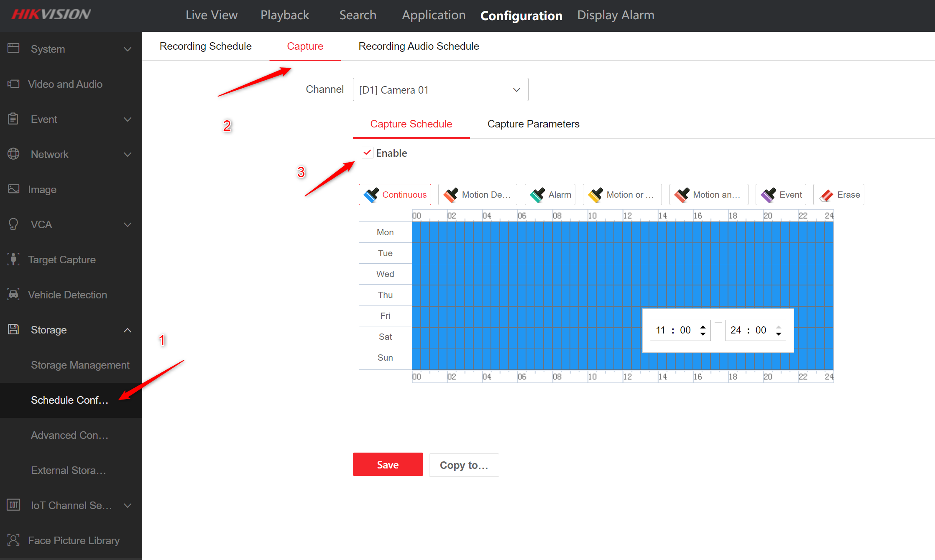
Task: Click the Image picture icon
Action: [13, 189]
